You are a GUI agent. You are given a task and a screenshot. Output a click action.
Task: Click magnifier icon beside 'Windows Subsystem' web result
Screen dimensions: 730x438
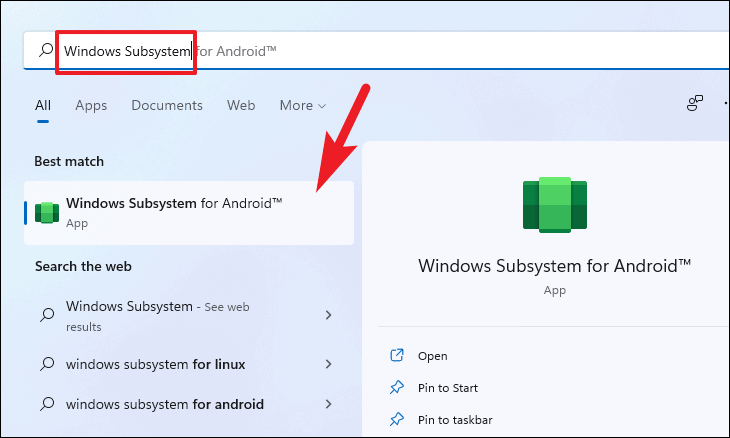point(47,315)
